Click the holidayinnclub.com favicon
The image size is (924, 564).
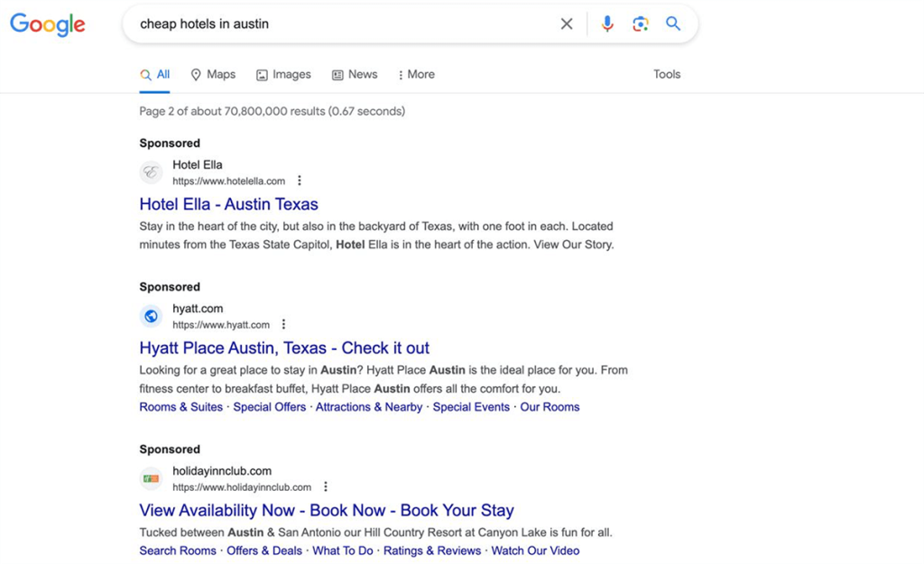(x=151, y=477)
